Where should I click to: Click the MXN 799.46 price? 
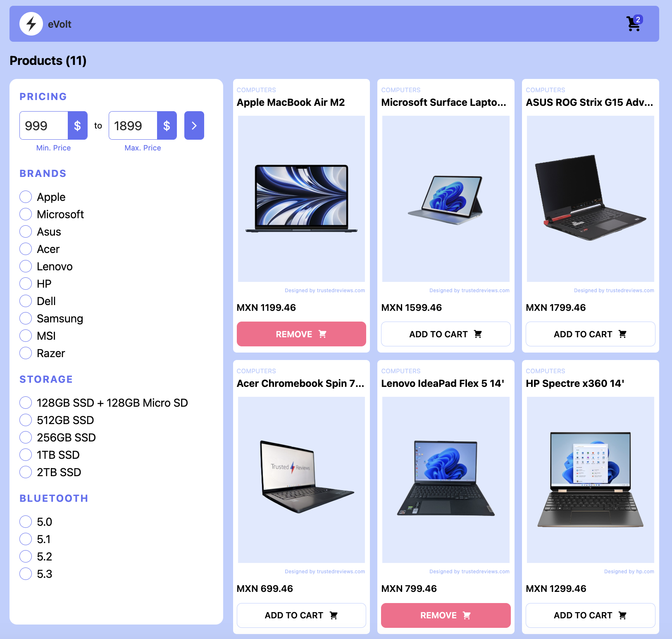pos(409,589)
